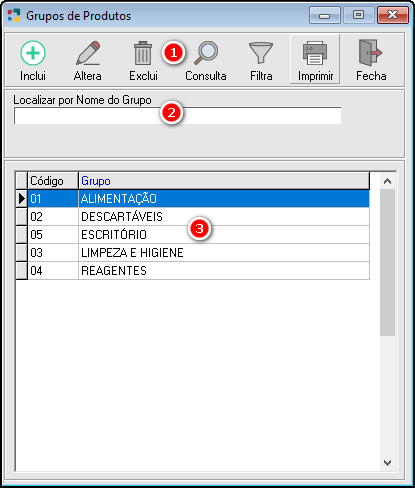Click the Fecha exit door icon

(370, 53)
